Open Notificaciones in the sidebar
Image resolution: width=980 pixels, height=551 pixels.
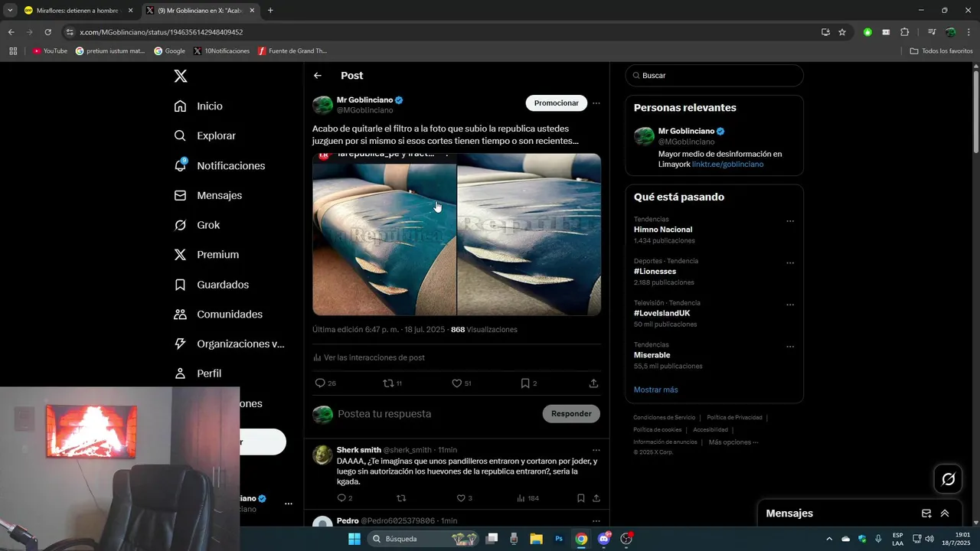[x=219, y=166]
